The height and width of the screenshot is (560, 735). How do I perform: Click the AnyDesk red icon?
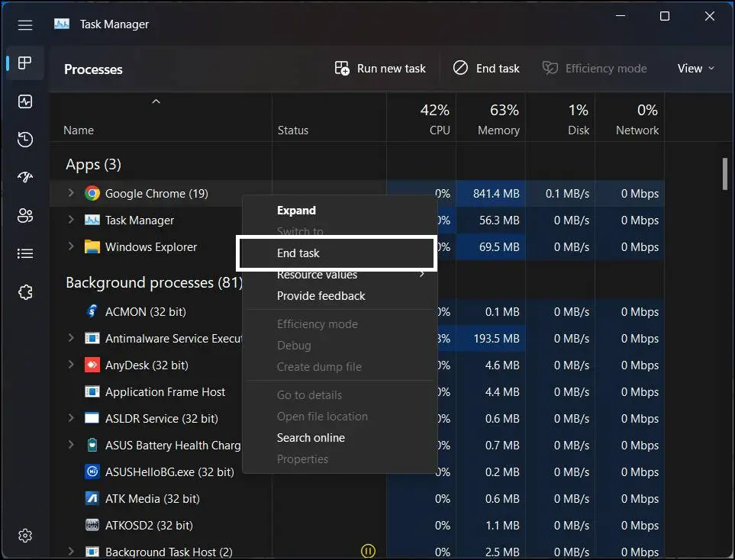(x=92, y=365)
